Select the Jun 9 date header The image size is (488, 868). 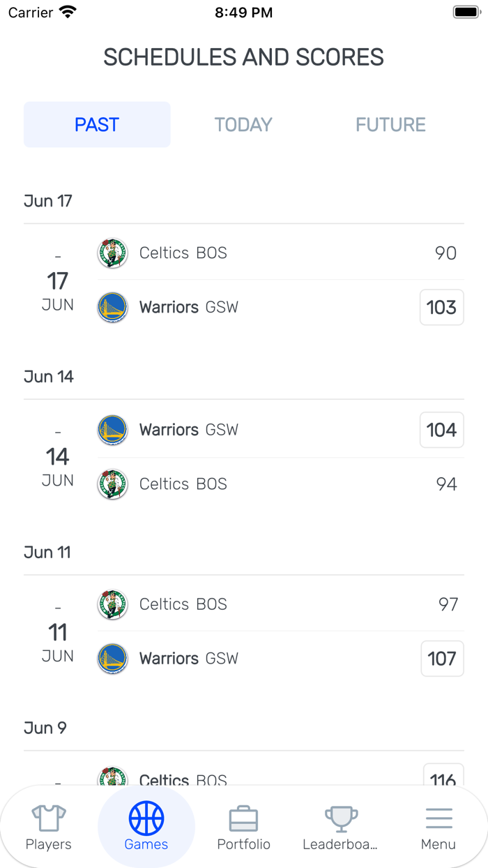(x=45, y=728)
